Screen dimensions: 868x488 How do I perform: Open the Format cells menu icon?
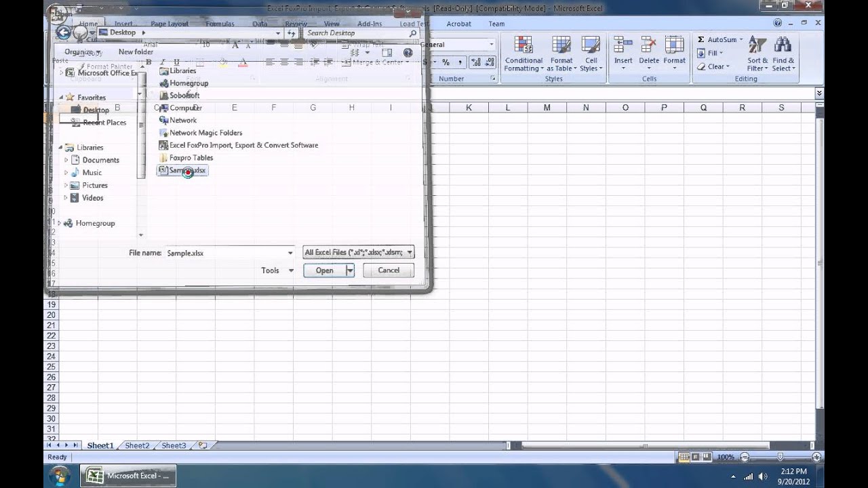coord(674,45)
